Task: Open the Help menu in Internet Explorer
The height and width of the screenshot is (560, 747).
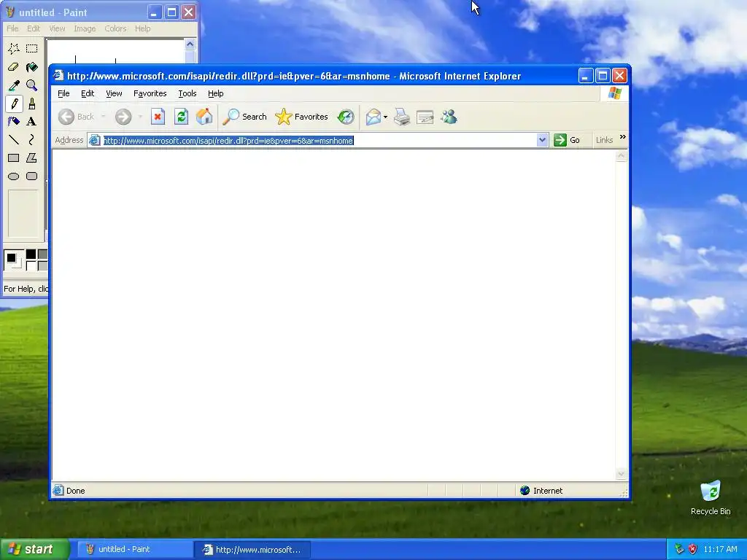Action: [x=216, y=93]
